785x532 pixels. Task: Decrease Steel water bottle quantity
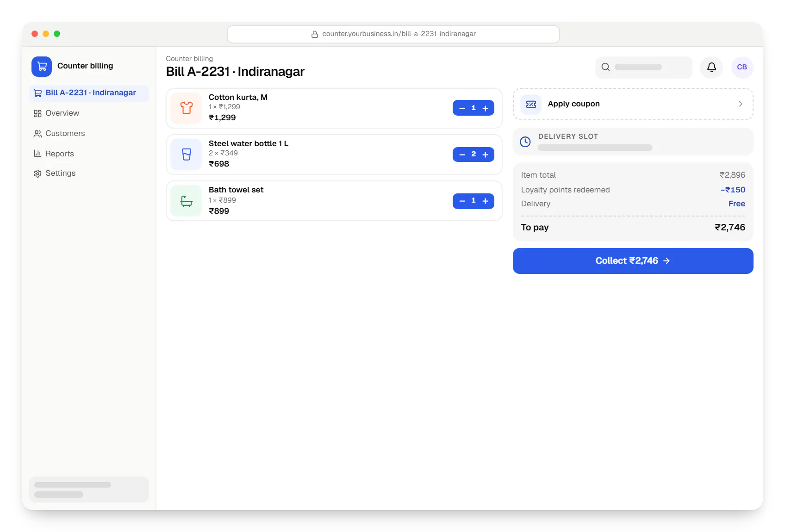(462, 155)
